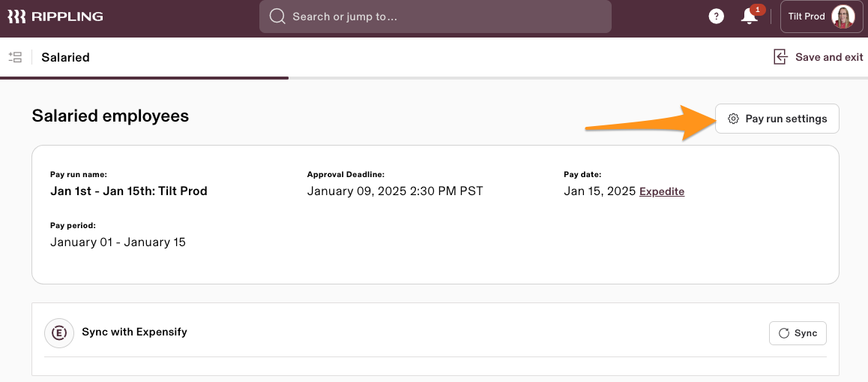Viewport: 868px width, 382px height.
Task: Type in the Search or jump to field
Action: [x=442, y=17]
